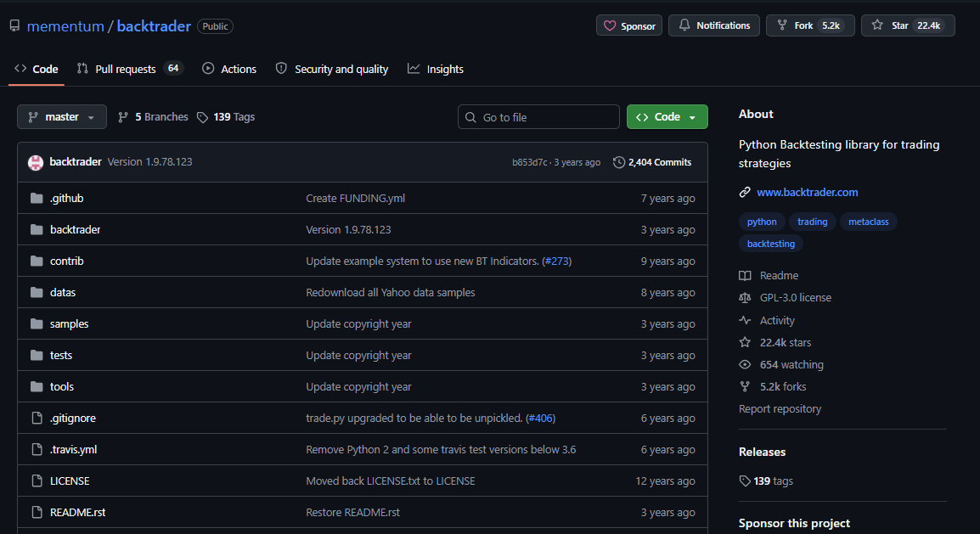
Task: Click the datas folder icon
Action: (x=37, y=292)
